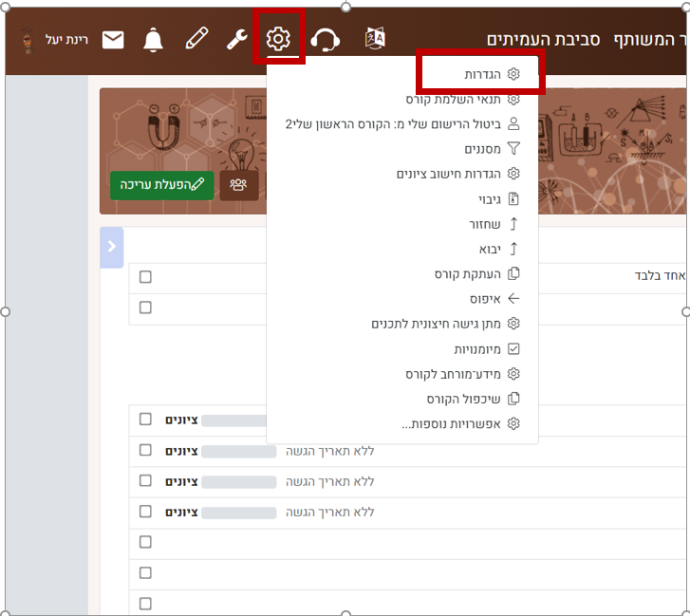Choose 'גיבוי' backup menu entry

[x=489, y=198]
